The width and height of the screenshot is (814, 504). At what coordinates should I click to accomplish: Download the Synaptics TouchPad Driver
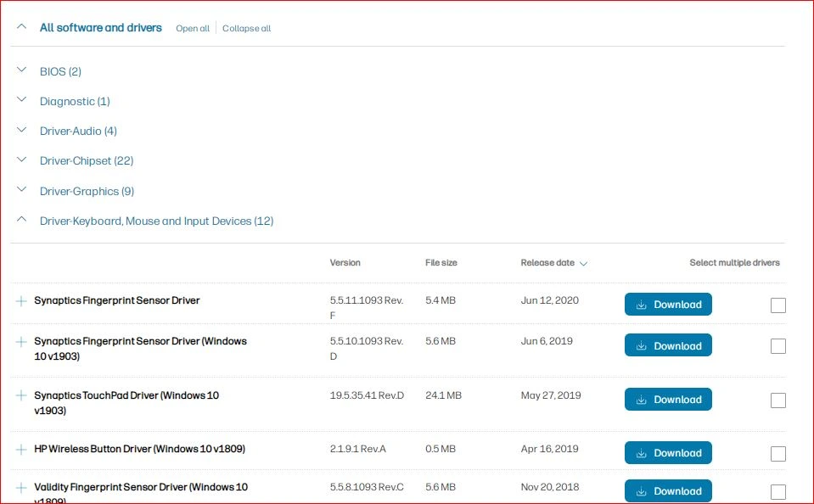point(668,399)
